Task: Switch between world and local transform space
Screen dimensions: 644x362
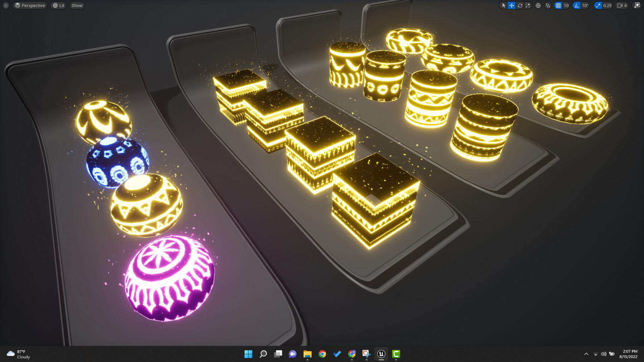Action: (538, 5)
